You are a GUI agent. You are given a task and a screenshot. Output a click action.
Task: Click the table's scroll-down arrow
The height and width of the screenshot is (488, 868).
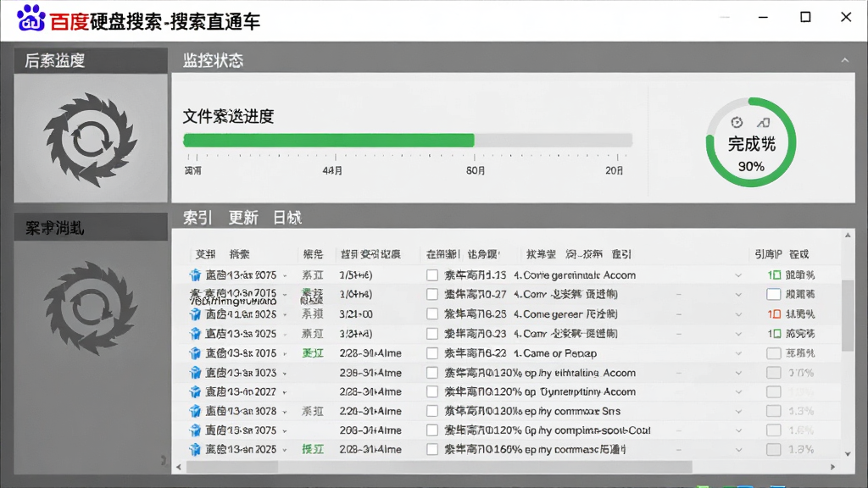(x=848, y=454)
